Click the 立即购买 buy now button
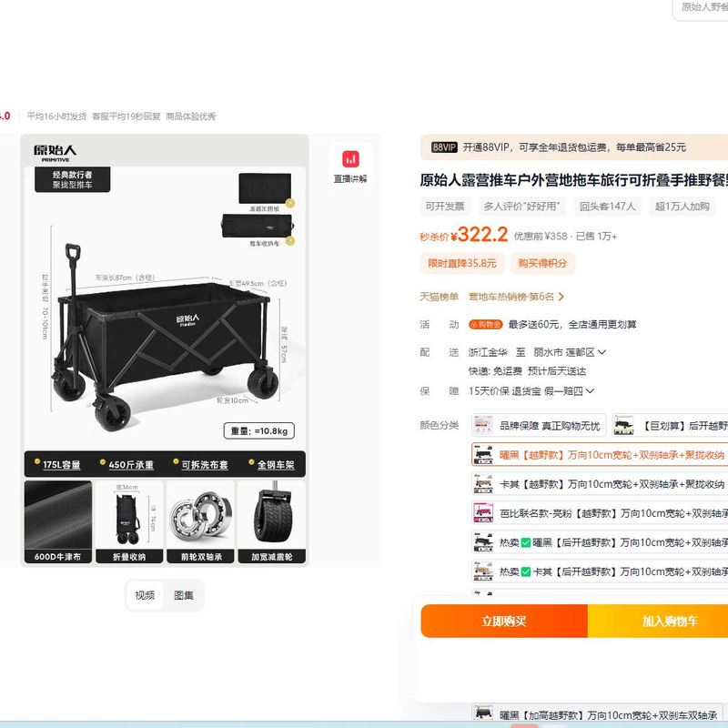The width and height of the screenshot is (728, 728). pos(504,621)
